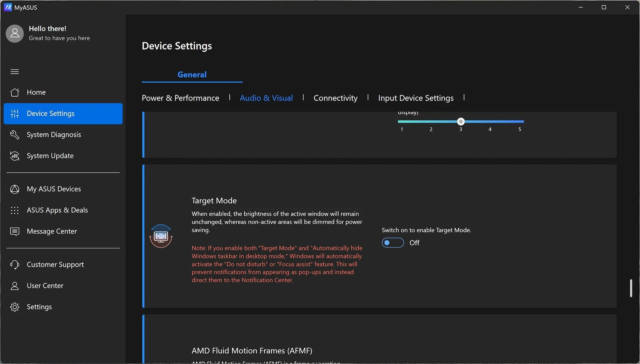Click the Device Settings sliders icon
Screen dimensions: 640x364
tap(15, 114)
